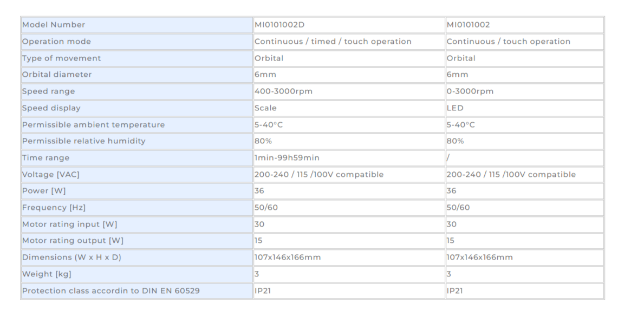Click the LED speed display cell
This screenshot has width=644, height=318.
click(x=524, y=108)
